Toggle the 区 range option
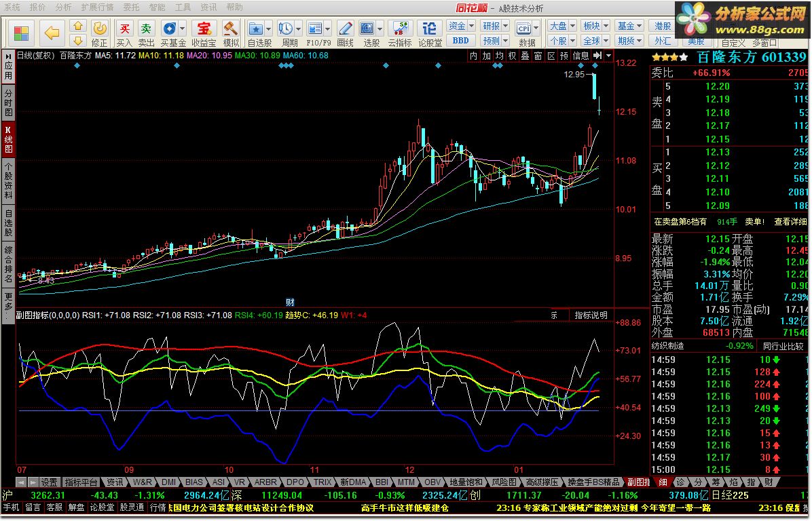Viewport: 812px width, 521px height. (x=551, y=56)
